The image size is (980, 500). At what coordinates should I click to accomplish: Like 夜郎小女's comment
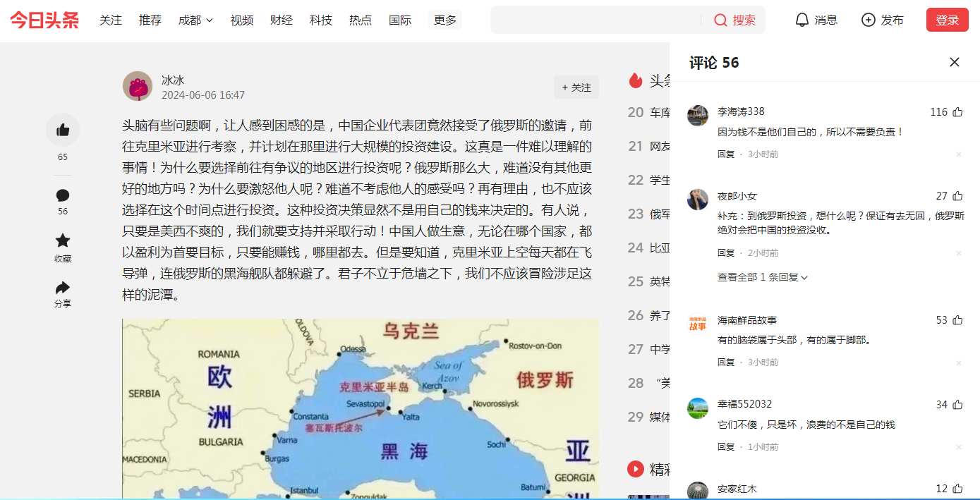957,196
